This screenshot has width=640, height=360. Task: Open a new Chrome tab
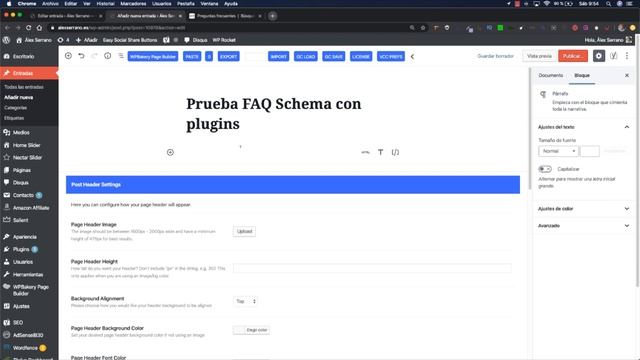click(273, 16)
